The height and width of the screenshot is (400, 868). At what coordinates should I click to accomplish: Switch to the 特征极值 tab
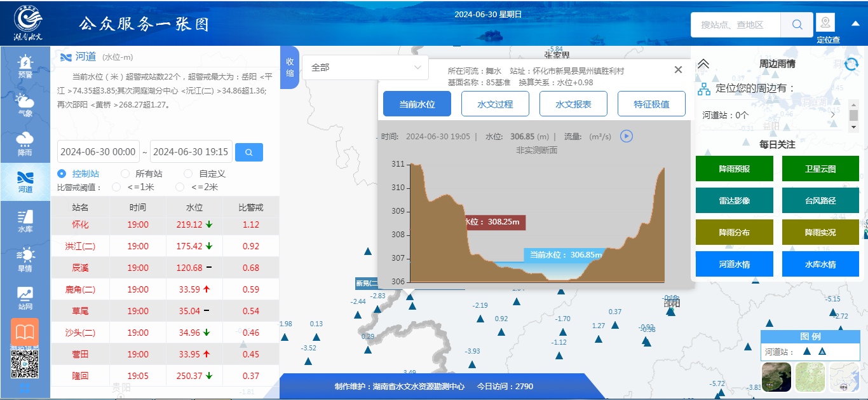click(651, 104)
